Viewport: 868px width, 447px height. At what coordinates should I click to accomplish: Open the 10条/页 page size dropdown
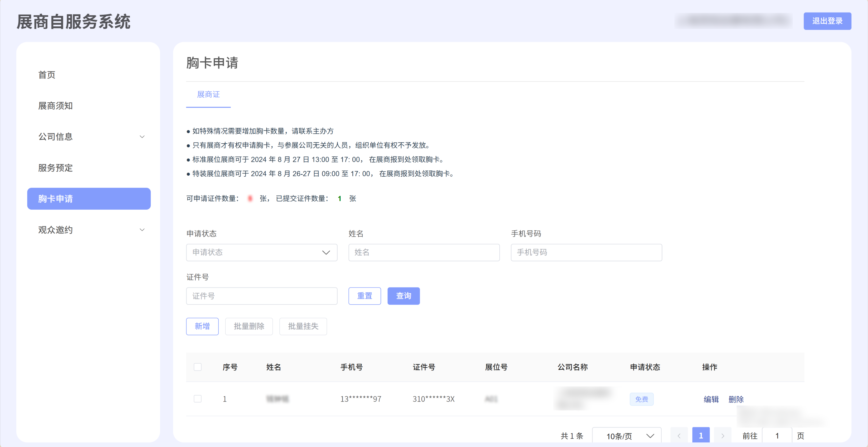point(626,435)
